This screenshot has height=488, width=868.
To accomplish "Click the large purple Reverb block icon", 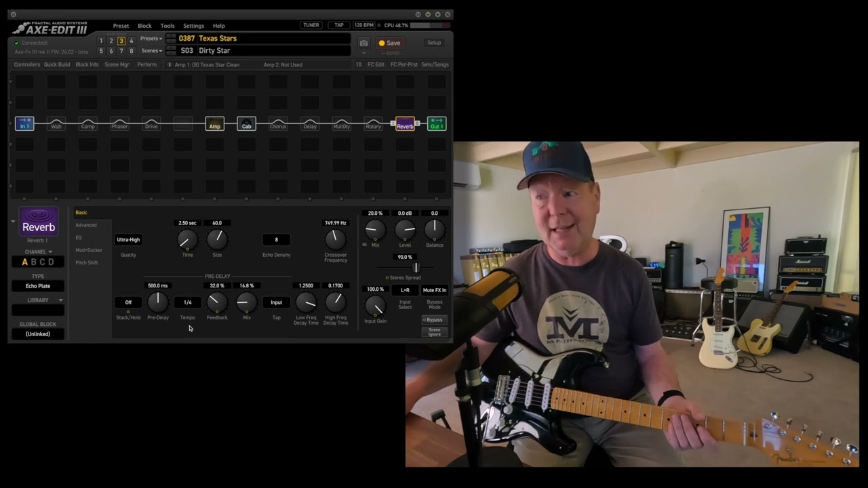I will (39, 222).
